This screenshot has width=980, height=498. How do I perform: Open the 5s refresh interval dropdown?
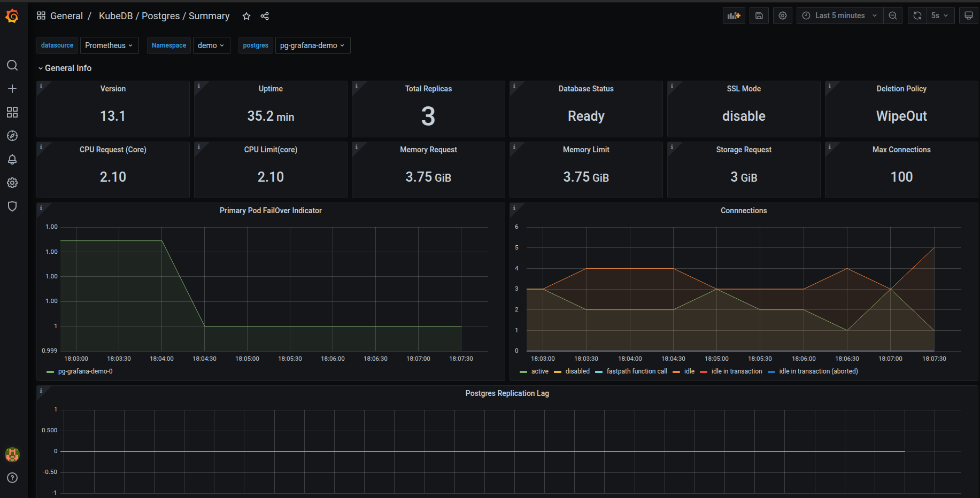tap(940, 15)
